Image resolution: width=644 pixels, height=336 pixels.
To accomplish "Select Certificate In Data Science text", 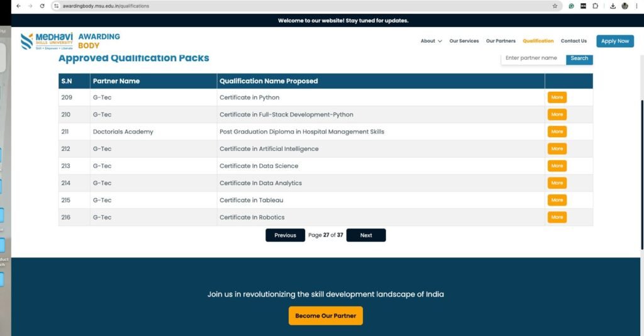I will pyautogui.click(x=258, y=166).
